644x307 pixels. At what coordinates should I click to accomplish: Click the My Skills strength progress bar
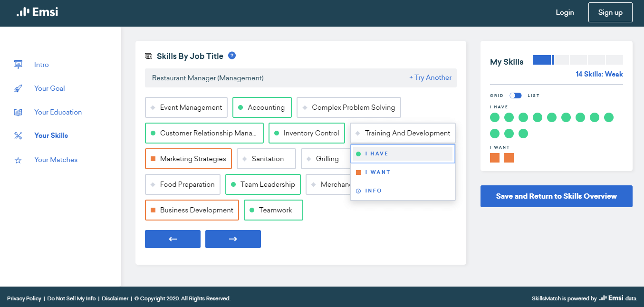coord(577,60)
